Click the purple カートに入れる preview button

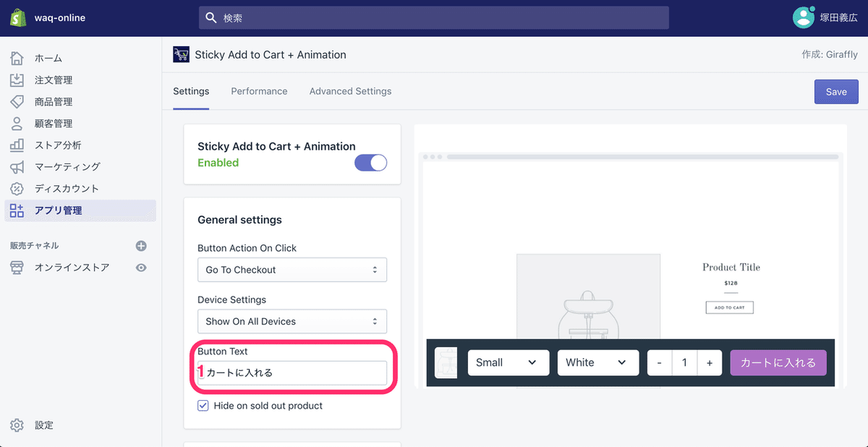click(778, 362)
